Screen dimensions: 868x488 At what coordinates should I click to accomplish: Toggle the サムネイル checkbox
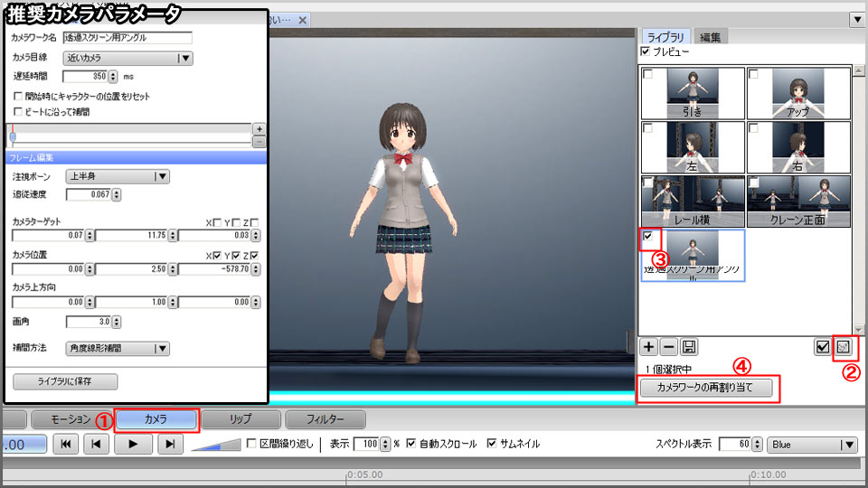click(492, 444)
